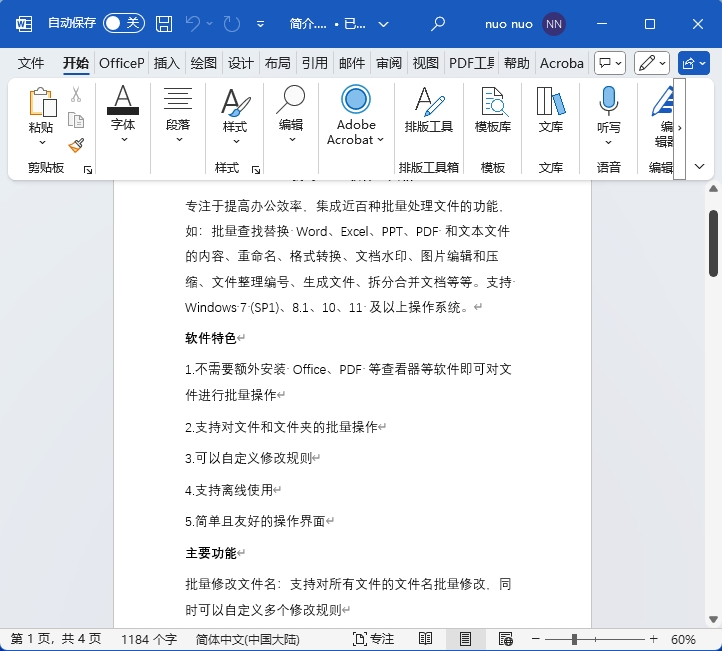Click the 主要功能 heading in the document
Viewport: 722px width, 651px height.
coord(210,553)
